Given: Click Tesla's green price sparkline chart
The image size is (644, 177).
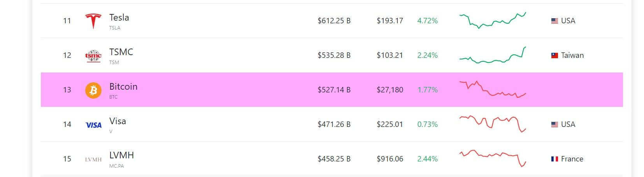Looking at the screenshot, I should [493, 21].
